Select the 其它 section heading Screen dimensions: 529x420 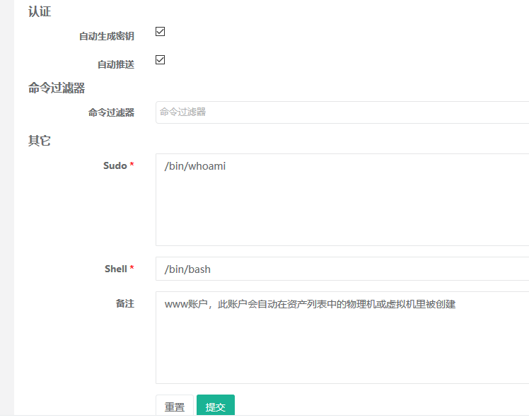[40, 140]
